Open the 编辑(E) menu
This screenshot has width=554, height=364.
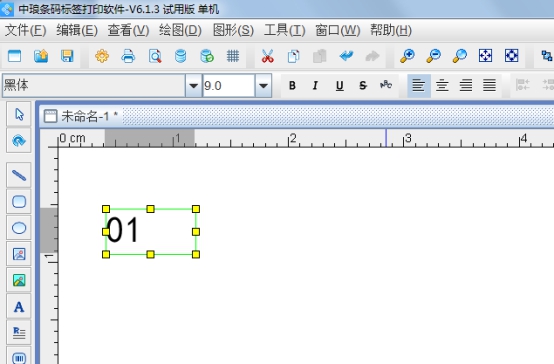pos(77,30)
